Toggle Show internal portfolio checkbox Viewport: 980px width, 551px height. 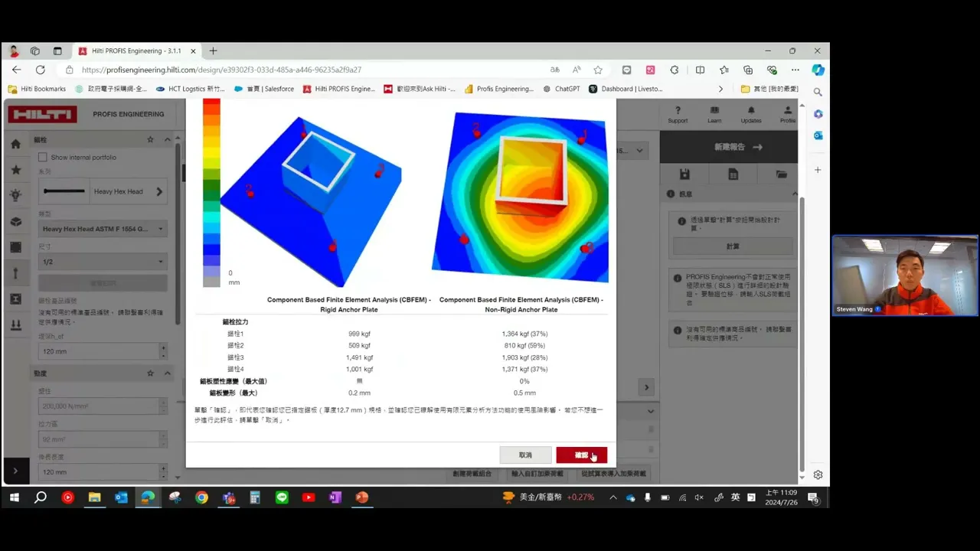(x=43, y=158)
